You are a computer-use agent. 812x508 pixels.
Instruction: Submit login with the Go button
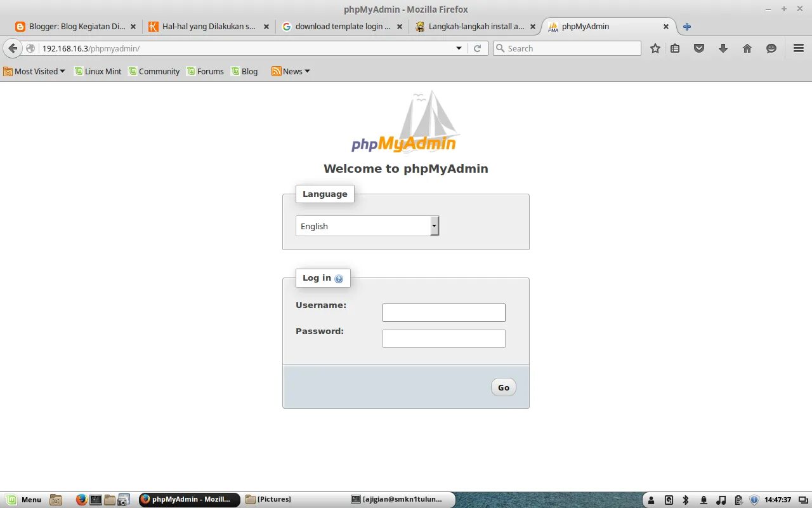click(504, 387)
